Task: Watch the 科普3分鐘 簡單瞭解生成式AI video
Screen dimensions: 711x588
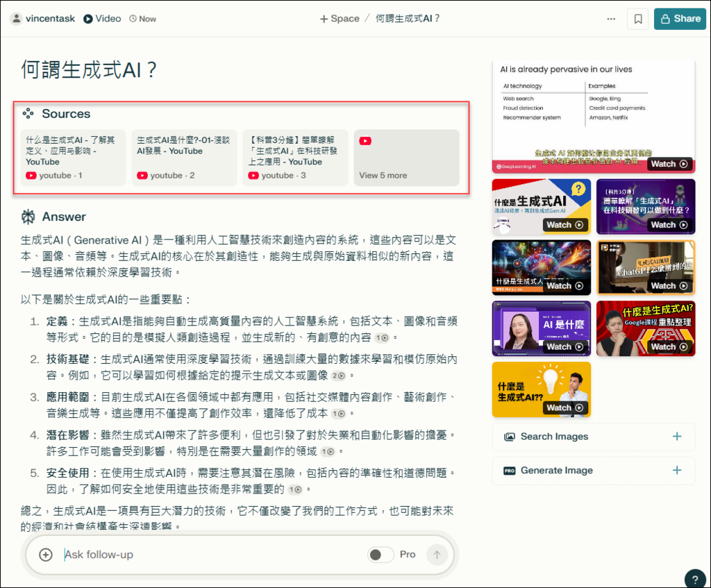Action: pyautogui.click(x=669, y=225)
